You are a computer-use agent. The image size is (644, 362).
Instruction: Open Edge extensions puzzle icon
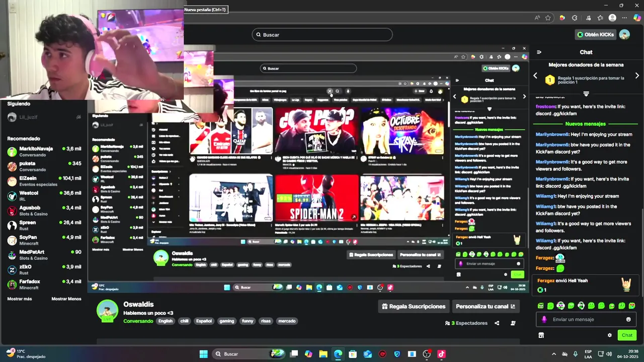pyautogui.click(x=575, y=18)
